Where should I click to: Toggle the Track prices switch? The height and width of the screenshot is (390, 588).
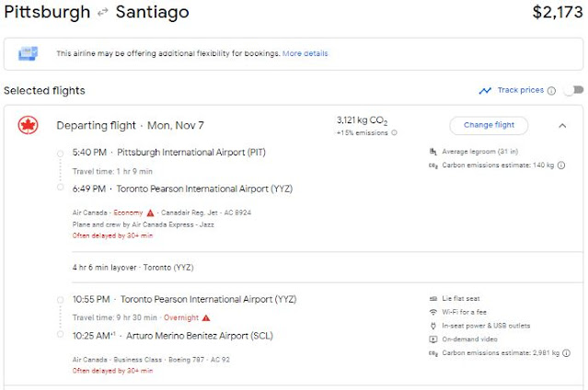click(x=572, y=90)
